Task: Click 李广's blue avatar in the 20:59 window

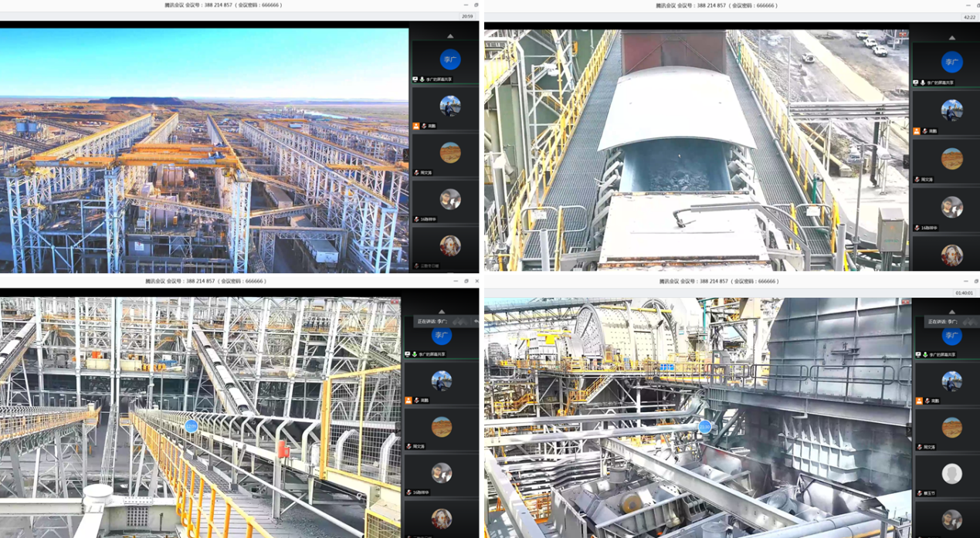Action: coord(449,59)
